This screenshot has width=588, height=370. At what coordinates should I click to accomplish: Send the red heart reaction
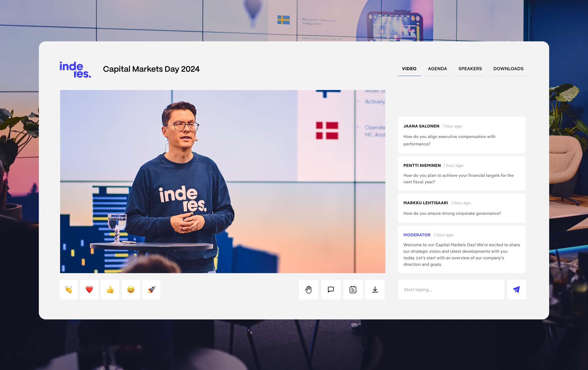(x=89, y=290)
